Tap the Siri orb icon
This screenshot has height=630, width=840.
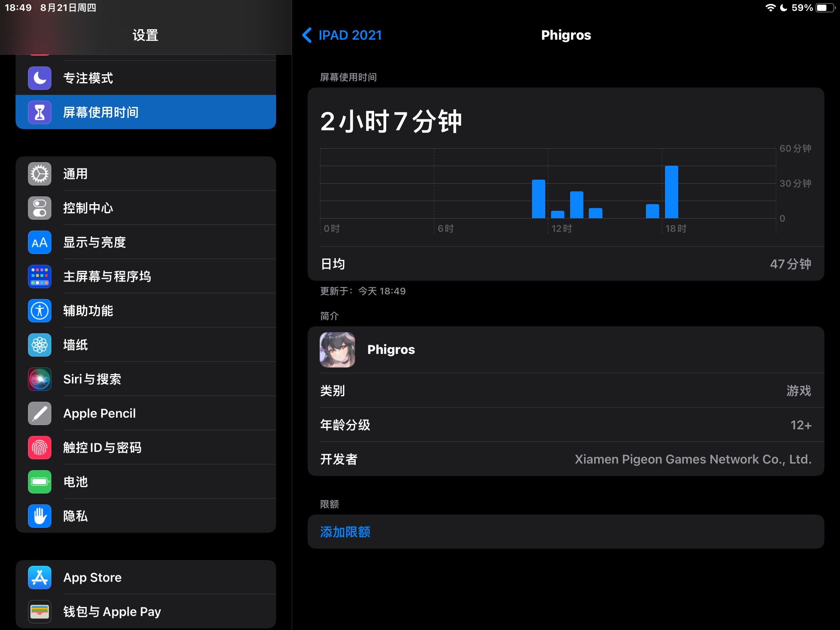tap(40, 379)
